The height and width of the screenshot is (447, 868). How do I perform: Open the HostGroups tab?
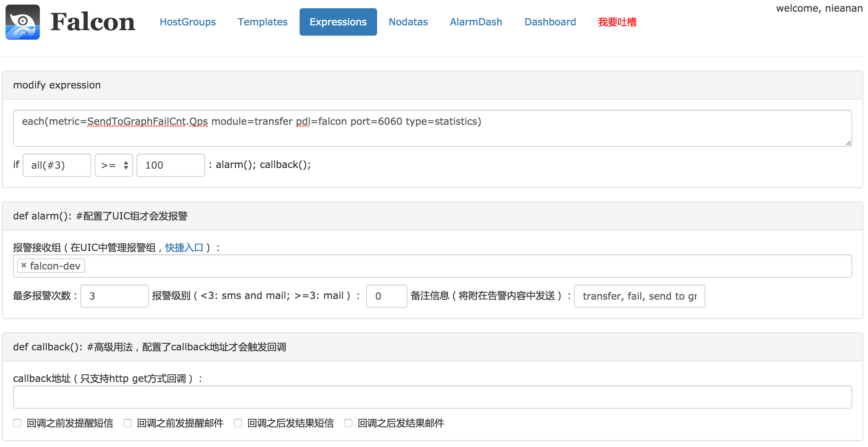[x=188, y=22]
